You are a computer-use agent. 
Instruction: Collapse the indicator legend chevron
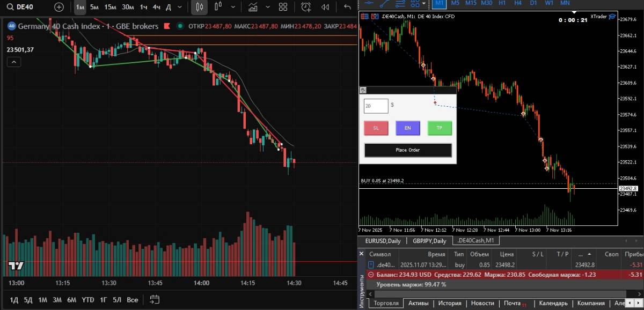(13, 62)
